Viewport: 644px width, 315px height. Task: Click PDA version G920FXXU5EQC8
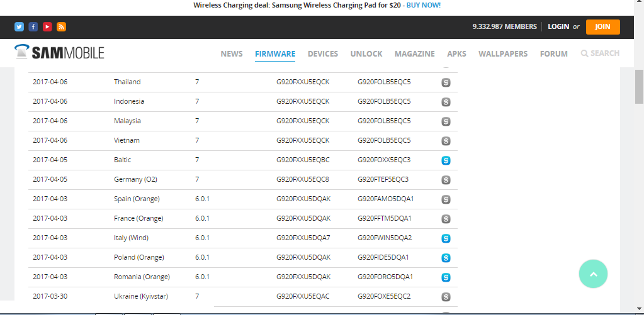pos(303,179)
